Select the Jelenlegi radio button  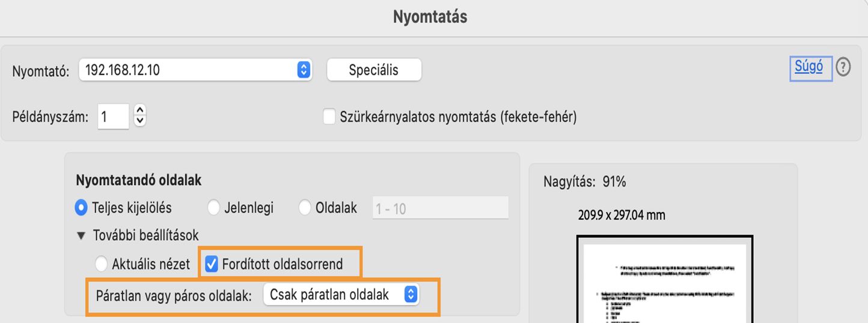coord(213,208)
